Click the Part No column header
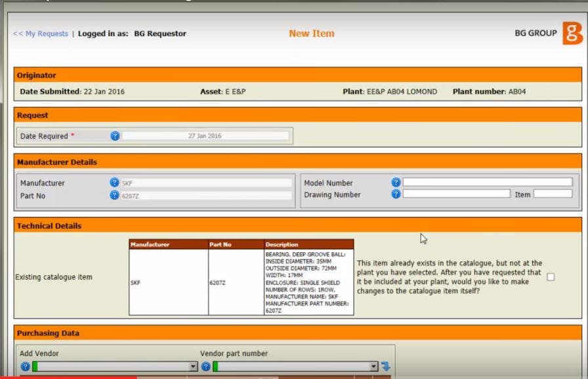The height and width of the screenshot is (379, 588). (236, 244)
